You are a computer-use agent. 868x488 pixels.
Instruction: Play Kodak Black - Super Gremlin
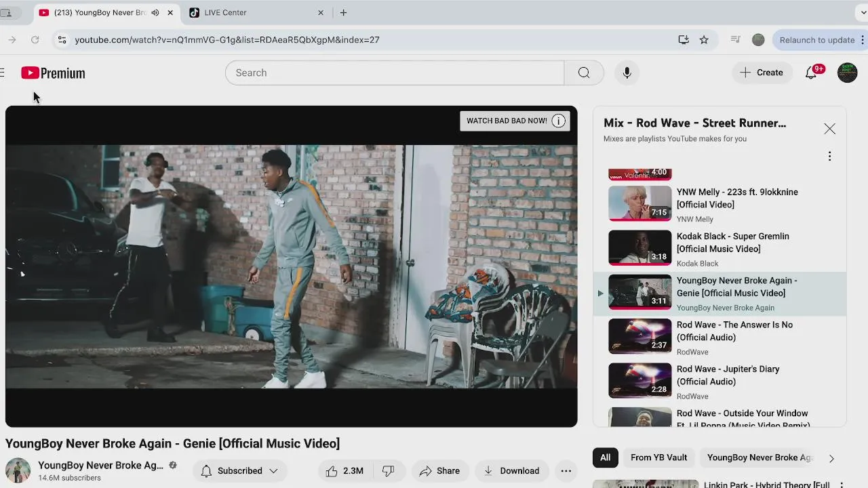(x=719, y=249)
